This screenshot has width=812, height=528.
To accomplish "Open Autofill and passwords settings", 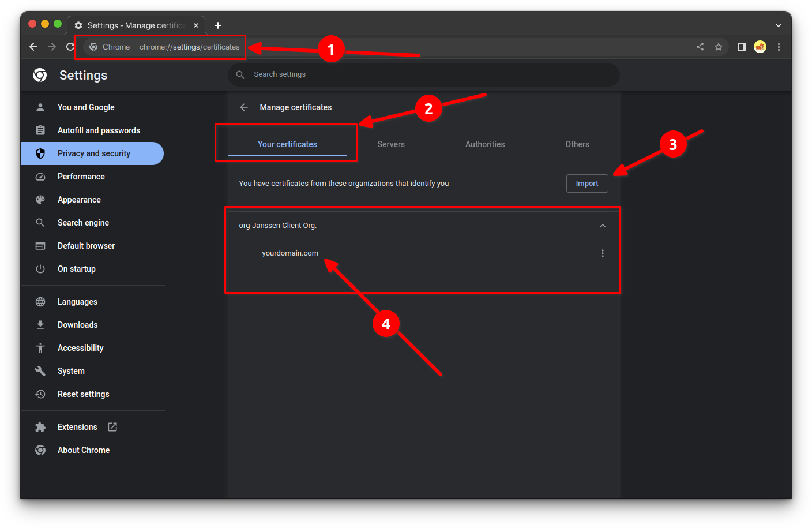I will pos(99,130).
